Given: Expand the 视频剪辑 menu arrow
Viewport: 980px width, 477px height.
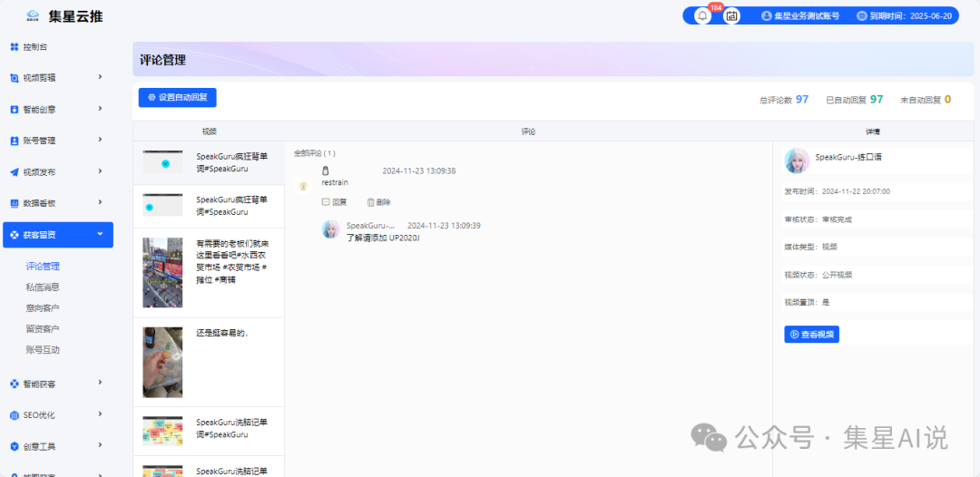Looking at the screenshot, I should [x=100, y=77].
